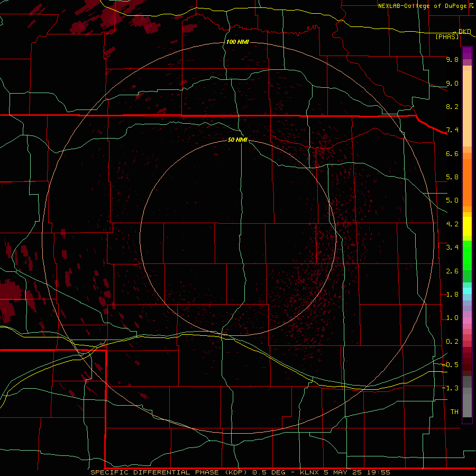
Task: Click the 9.0 value on the color scale
Action: pos(452,83)
